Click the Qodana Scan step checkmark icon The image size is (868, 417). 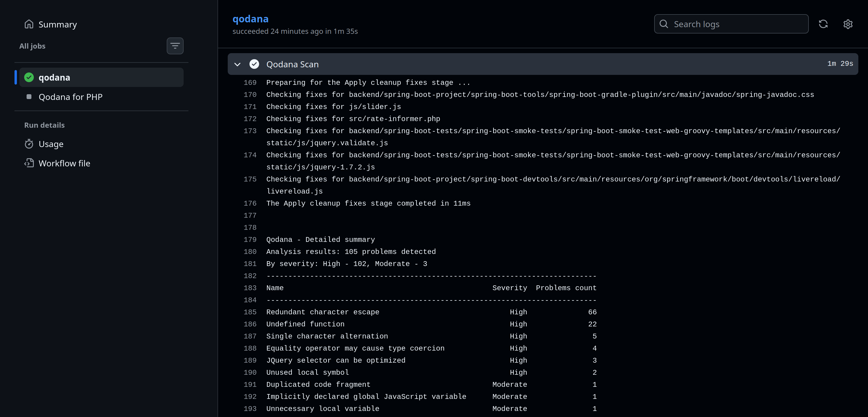pos(254,64)
